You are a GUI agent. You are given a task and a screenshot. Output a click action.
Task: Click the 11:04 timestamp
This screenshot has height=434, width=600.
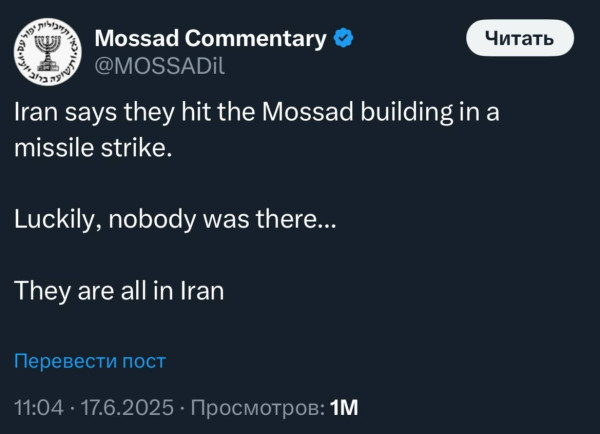(x=39, y=407)
